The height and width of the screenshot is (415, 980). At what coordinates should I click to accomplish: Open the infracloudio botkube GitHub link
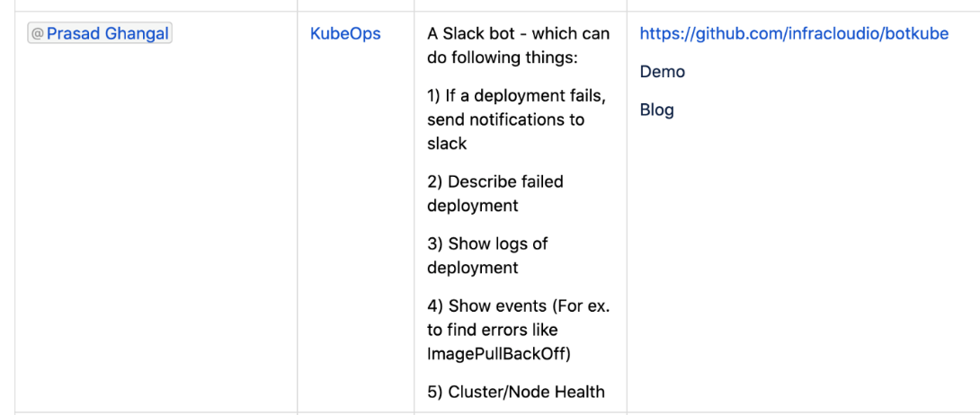(x=794, y=34)
